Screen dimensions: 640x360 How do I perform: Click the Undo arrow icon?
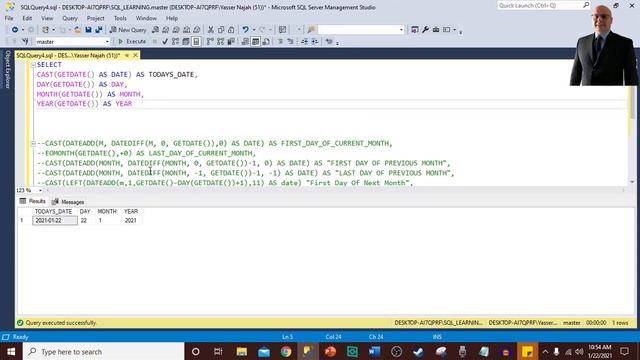coord(245,30)
